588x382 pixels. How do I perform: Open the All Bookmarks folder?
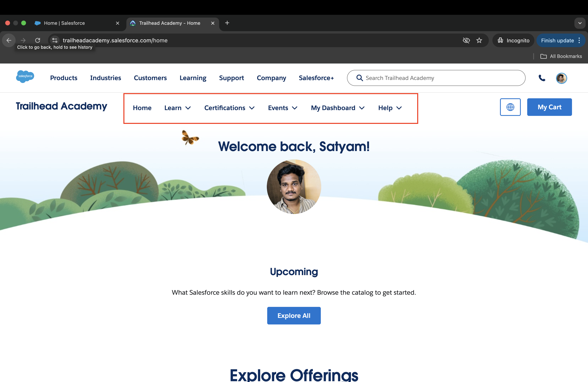[x=561, y=56]
